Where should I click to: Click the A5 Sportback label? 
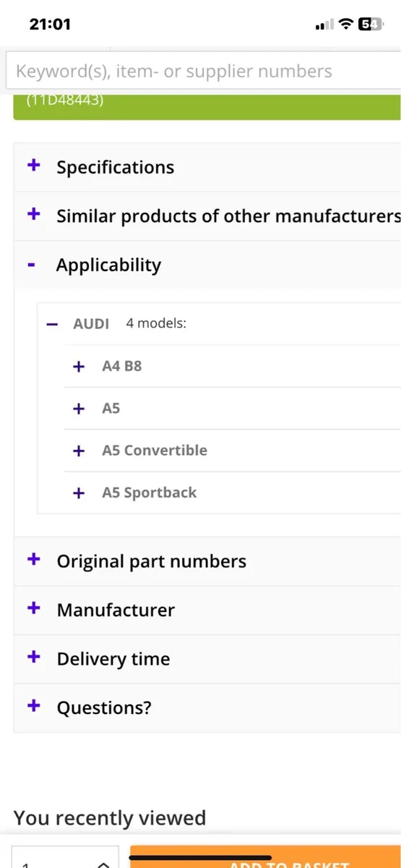pos(150,493)
